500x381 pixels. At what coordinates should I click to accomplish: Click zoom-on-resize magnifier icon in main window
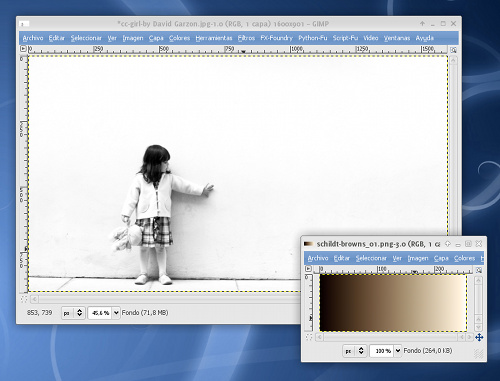453,50
